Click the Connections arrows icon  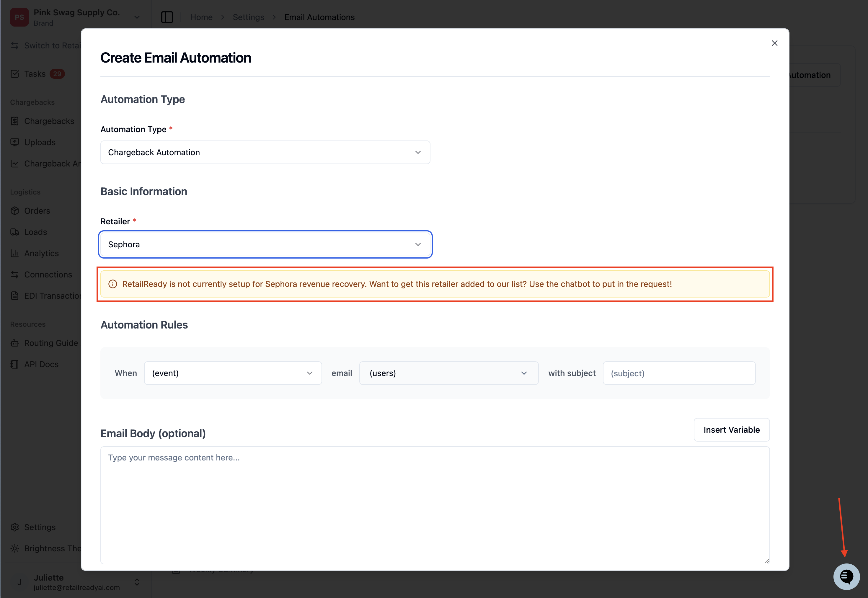[15, 275]
